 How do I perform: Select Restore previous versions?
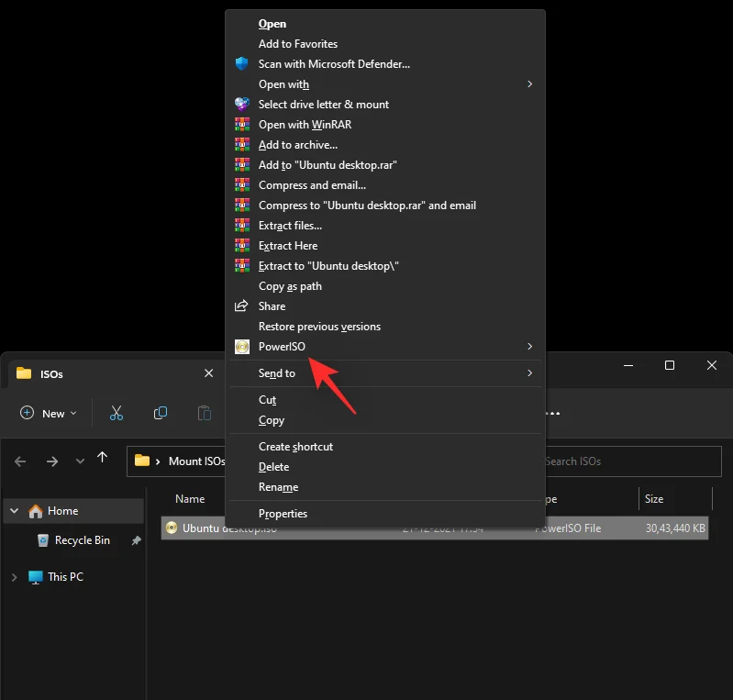(385, 327)
